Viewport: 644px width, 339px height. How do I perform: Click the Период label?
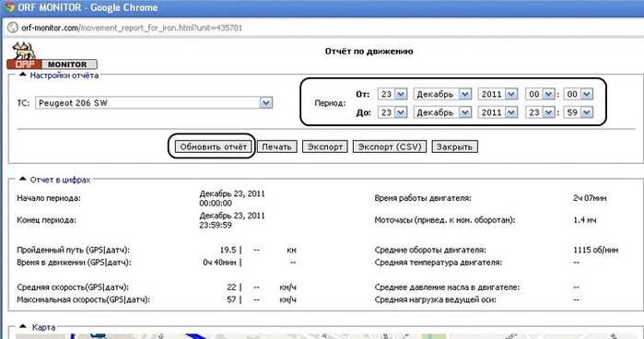330,103
